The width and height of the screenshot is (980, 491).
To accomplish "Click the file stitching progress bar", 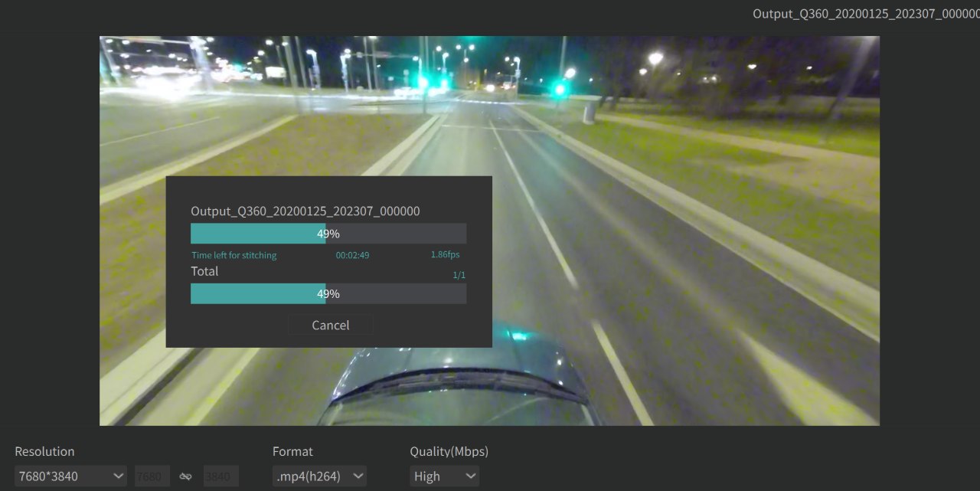I will pos(328,234).
